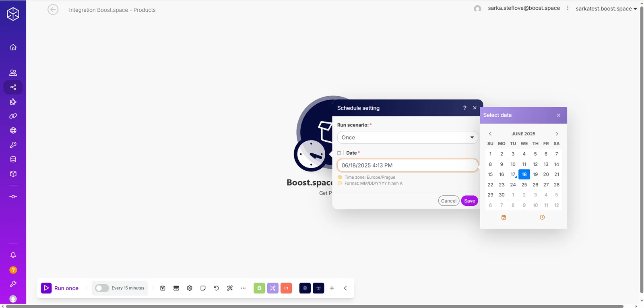Open the Home icon in sidebar

pos(13,48)
